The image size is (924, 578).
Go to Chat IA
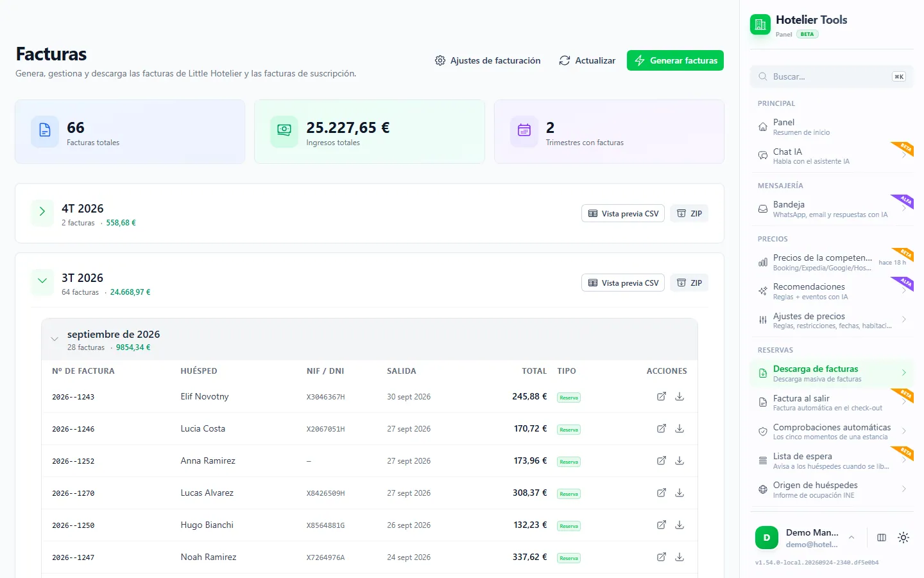pyautogui.click(x=832, y=156)
